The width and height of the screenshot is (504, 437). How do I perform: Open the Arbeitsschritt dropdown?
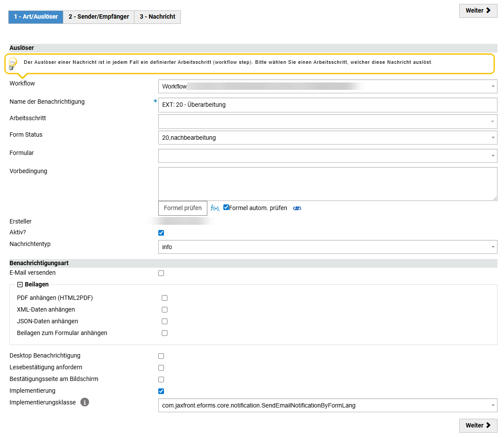pyautogui.click(x=327, y=122)
